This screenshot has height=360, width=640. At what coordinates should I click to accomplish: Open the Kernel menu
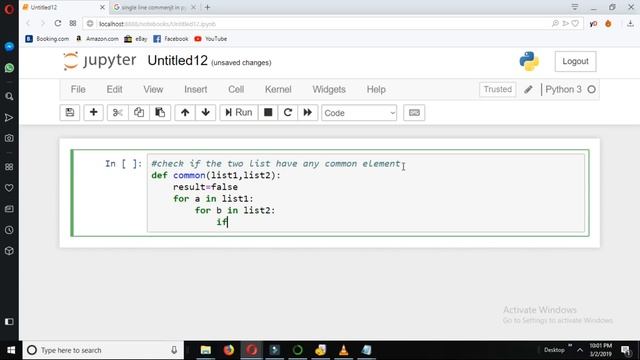coord(278,89)
